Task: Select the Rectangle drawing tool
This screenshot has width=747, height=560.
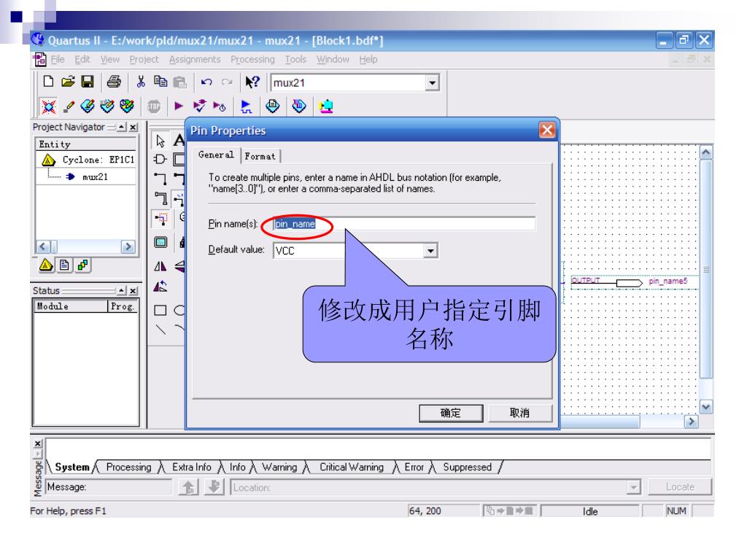Action: coord(160,311)
